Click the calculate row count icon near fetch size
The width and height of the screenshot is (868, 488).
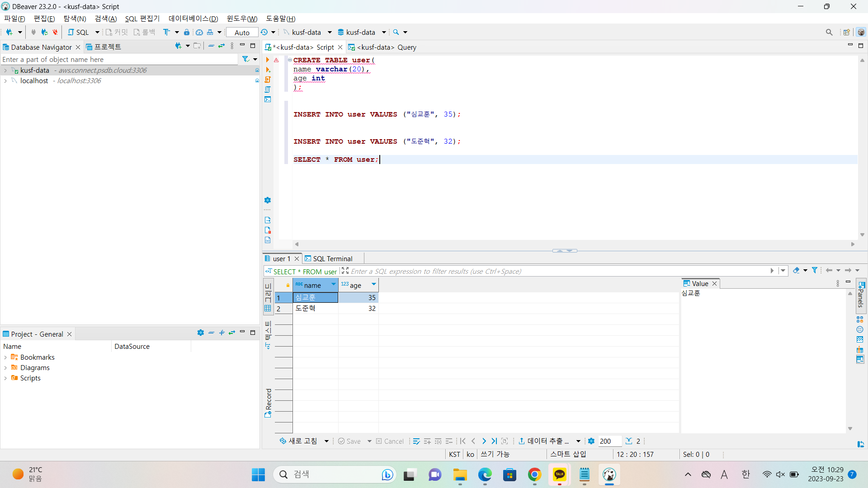point(629,441)
